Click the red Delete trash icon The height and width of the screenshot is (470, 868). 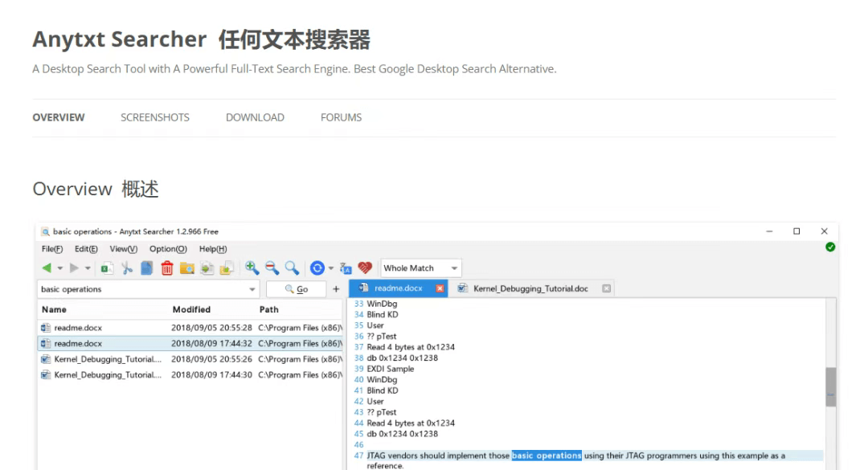point(166,268)
